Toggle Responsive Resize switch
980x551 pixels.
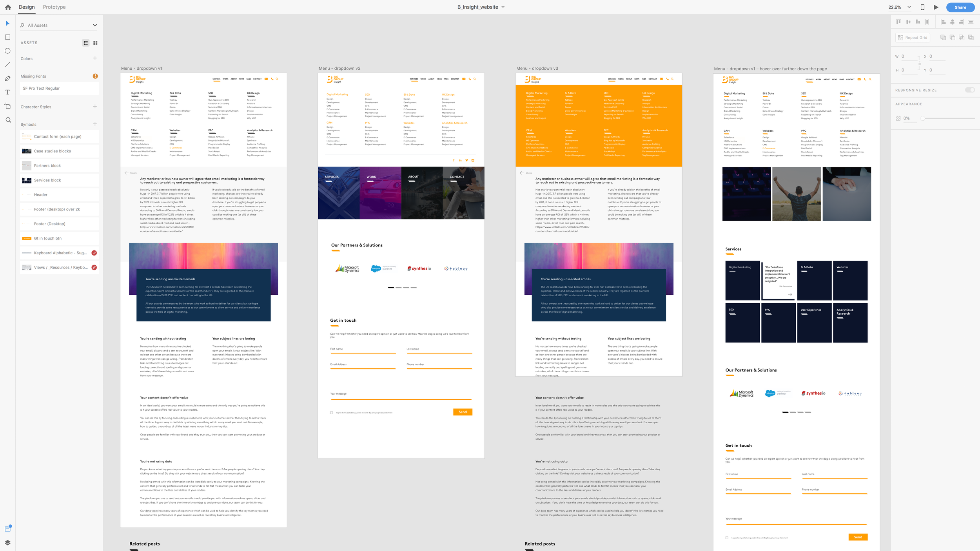970,90
